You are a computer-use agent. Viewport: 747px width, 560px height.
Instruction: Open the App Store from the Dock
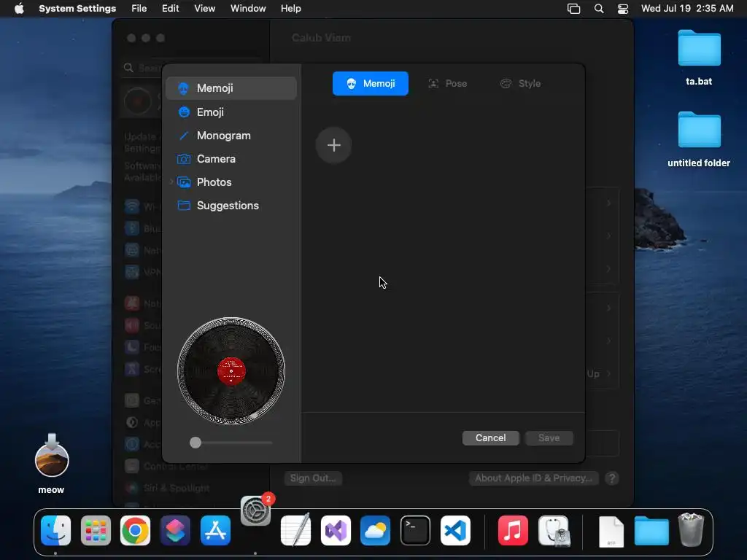215,531
